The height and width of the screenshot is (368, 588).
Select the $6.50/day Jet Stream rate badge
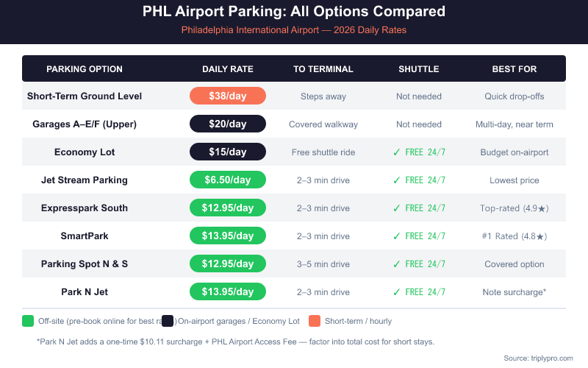pos(228,180)
